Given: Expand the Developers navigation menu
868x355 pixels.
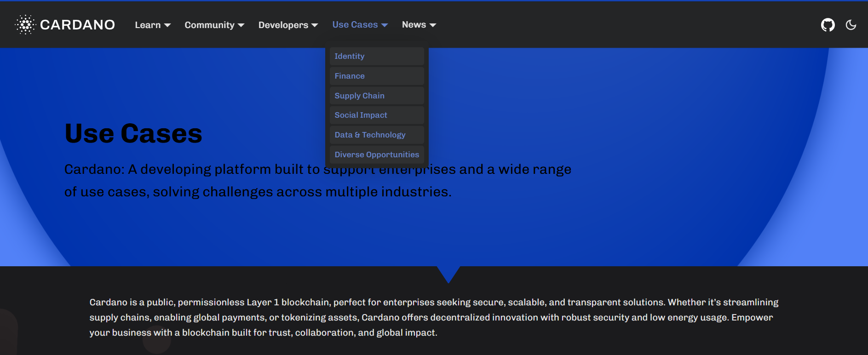Looking at the screenshot, I should [283, 25].
